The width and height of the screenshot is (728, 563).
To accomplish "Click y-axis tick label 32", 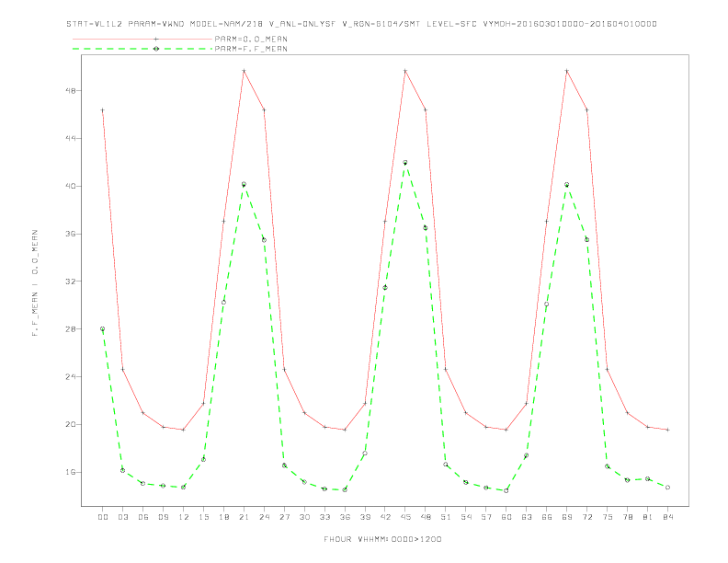I will (x=71, y=281).
